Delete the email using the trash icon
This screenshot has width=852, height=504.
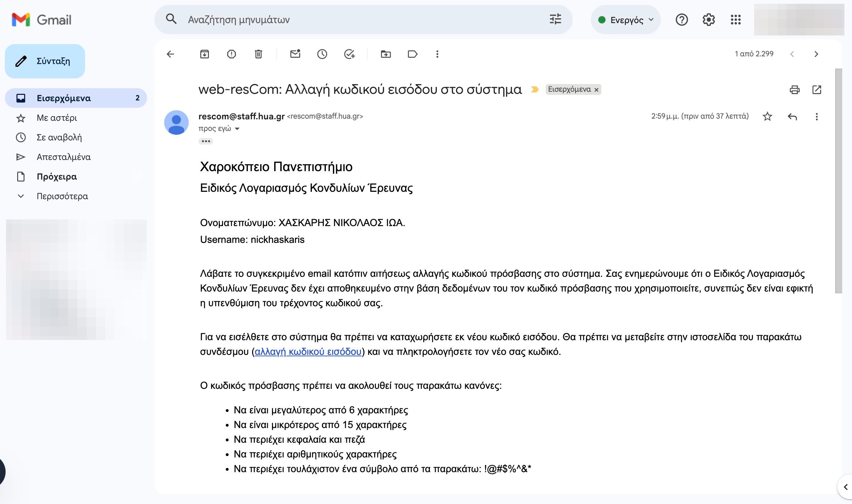point(258,54)
